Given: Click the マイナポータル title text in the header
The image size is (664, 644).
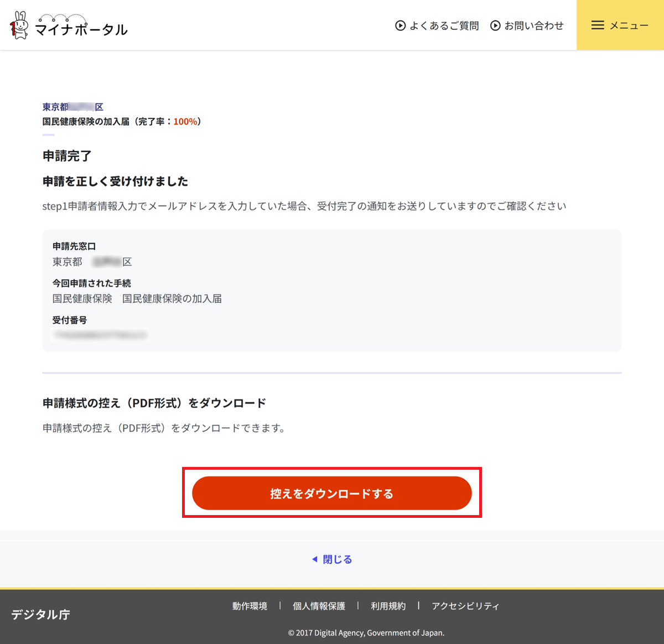Looking at the screenshot, I should (81, 29).
